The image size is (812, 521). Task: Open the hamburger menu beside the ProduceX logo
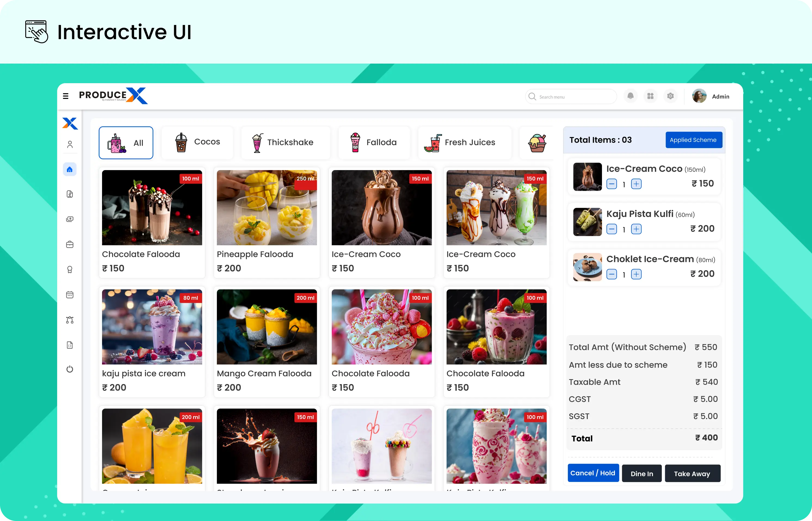(66, 96)
